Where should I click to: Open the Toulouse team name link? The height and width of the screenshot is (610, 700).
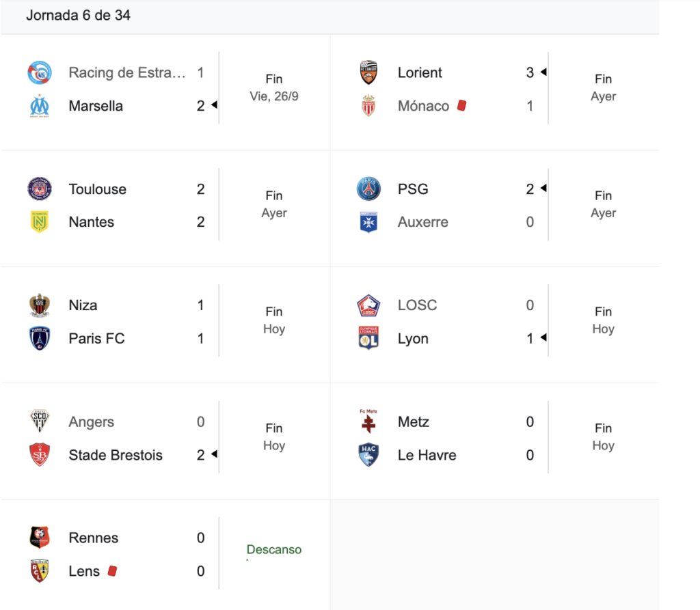(97, 189)
